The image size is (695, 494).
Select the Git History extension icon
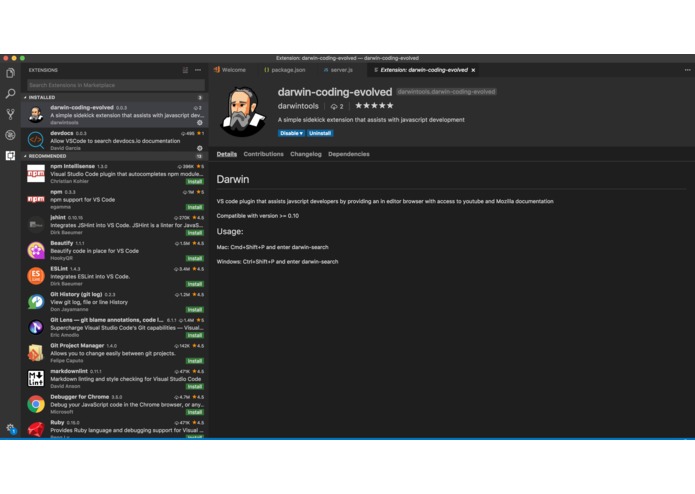pyautogui.click(x=36, y=302)
